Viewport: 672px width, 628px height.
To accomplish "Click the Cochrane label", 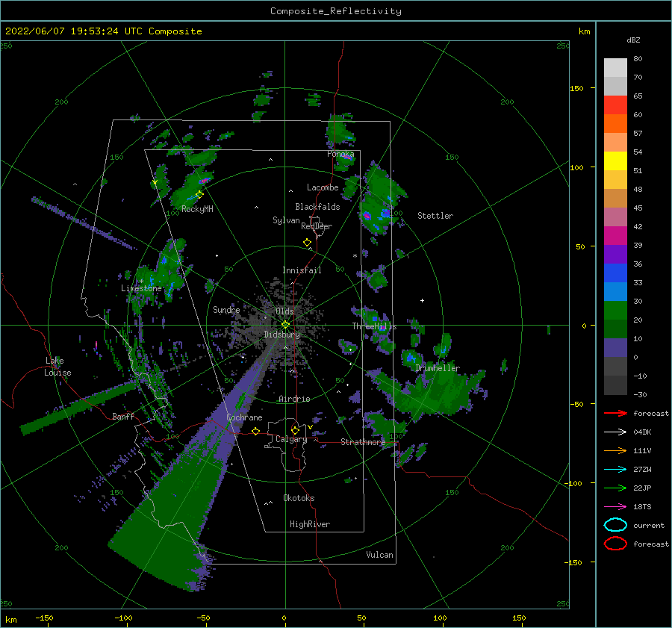I will (x=244, y=417).
